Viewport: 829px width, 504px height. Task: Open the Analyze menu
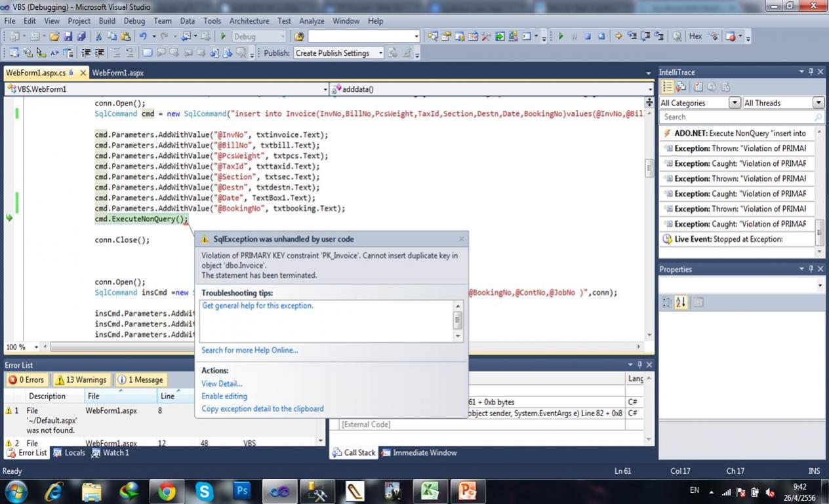[312, 21]
